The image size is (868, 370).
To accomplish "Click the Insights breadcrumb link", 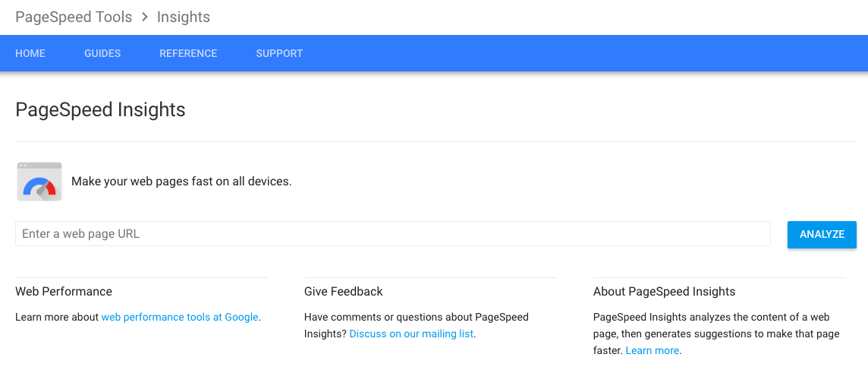I will pyautogui.click(x=183, y=17).
